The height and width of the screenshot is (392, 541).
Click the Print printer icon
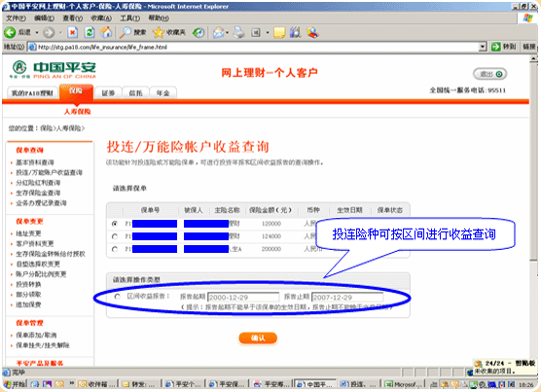click(x=238, y=32)
